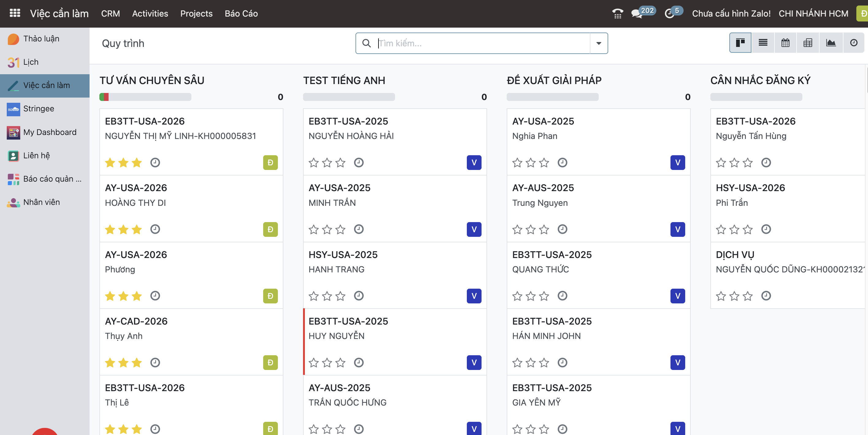
Task: Click assignee avatar Đ on Phương card
Action: [x=270, y=296]
